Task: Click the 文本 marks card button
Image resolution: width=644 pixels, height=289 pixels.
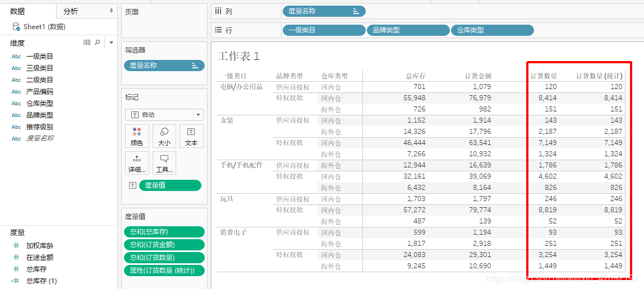Action: click(x=191, y=137)
